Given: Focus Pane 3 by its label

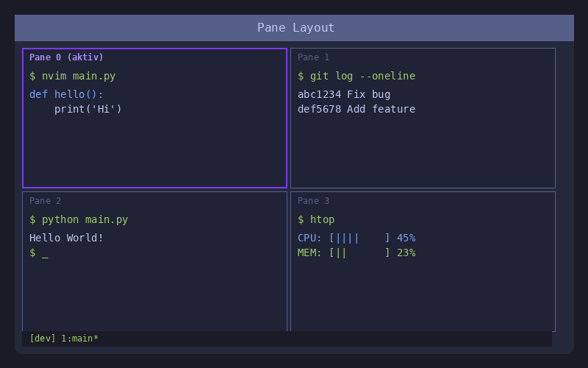Looking at the screenshot, I should [313, 201].
